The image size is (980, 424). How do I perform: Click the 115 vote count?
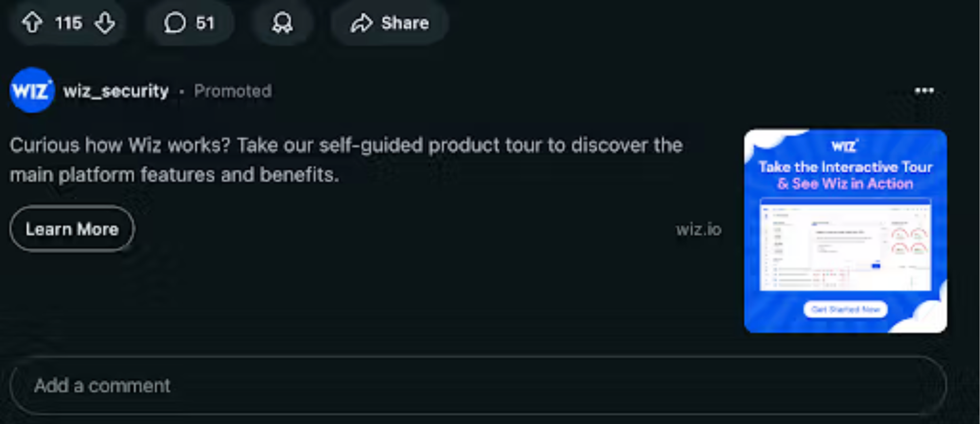click(68, 23)
